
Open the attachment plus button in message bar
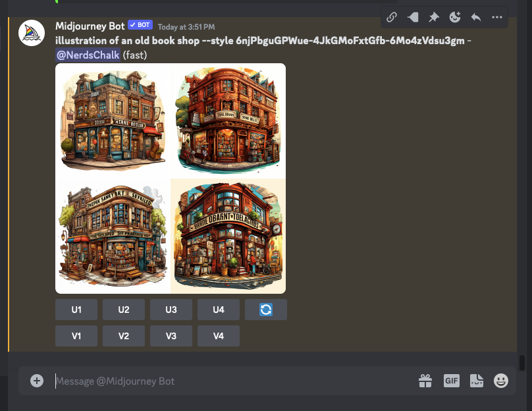pyautogui.click(x=37, y=381)
